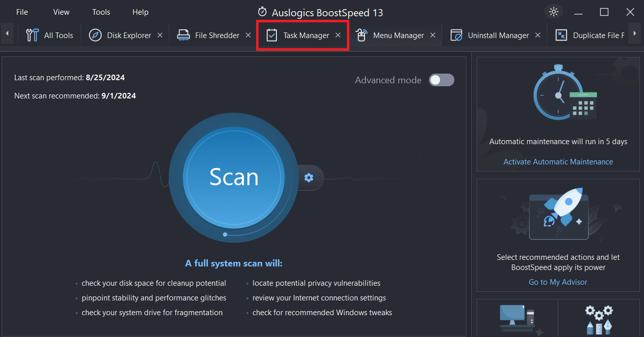Click 'A full system scan will:' heading

click(234, 263)
